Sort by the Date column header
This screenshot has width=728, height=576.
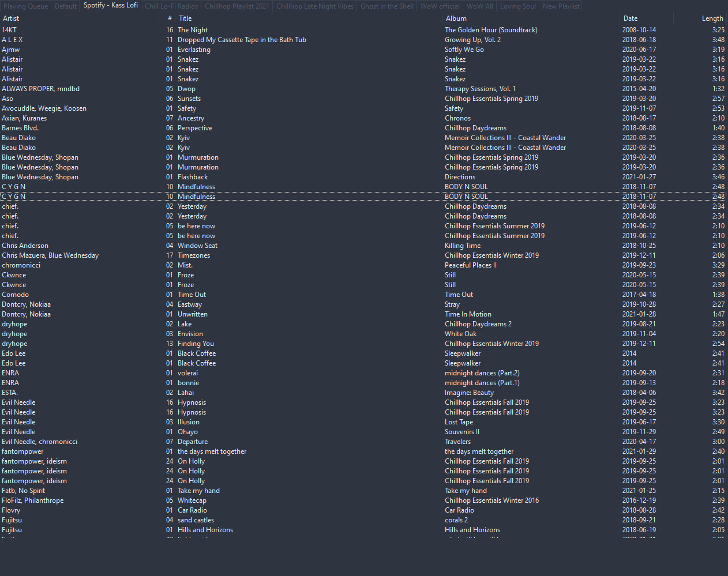point(631,18)
